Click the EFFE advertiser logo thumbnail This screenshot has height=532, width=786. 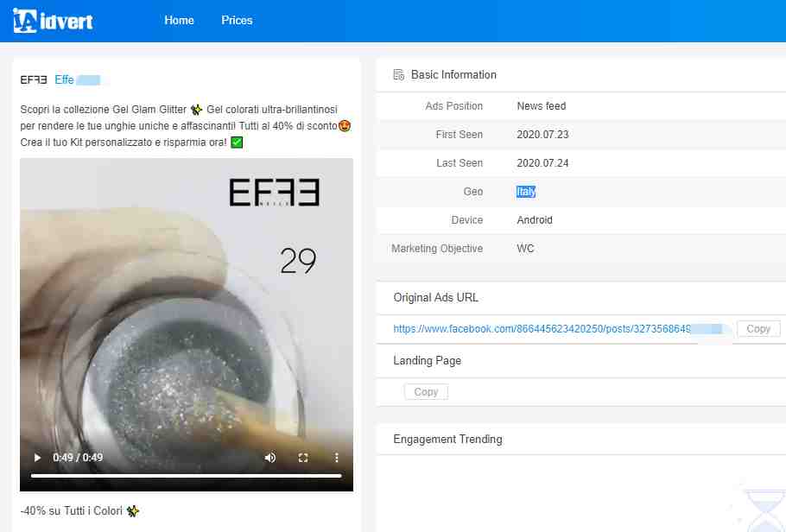(34, 79)
